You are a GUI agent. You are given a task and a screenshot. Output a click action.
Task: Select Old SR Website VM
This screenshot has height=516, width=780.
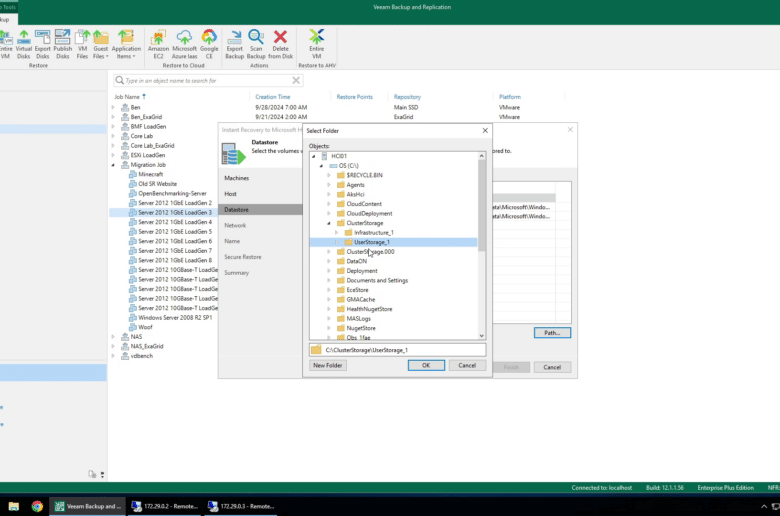pyautogui.click(x=157, y=184)
